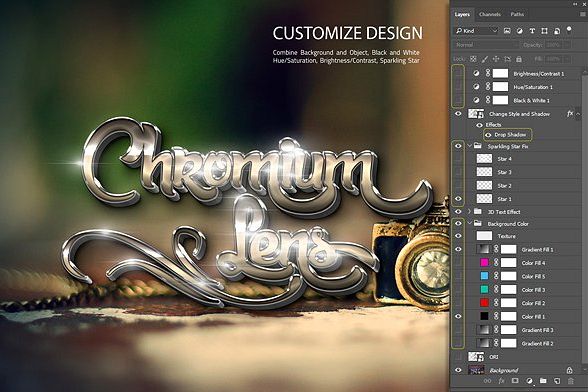This screenshot has width=588, height=392.
Task: Click the create new layer icon
Action: coord(557,381)
